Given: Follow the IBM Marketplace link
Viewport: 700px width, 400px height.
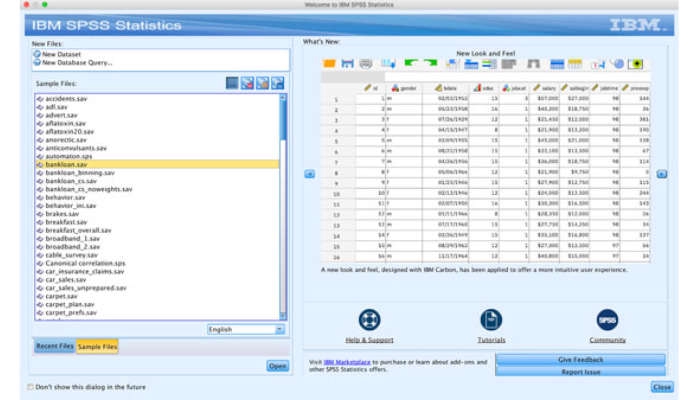Looking at the screenshot, I should tap(347, 362).
